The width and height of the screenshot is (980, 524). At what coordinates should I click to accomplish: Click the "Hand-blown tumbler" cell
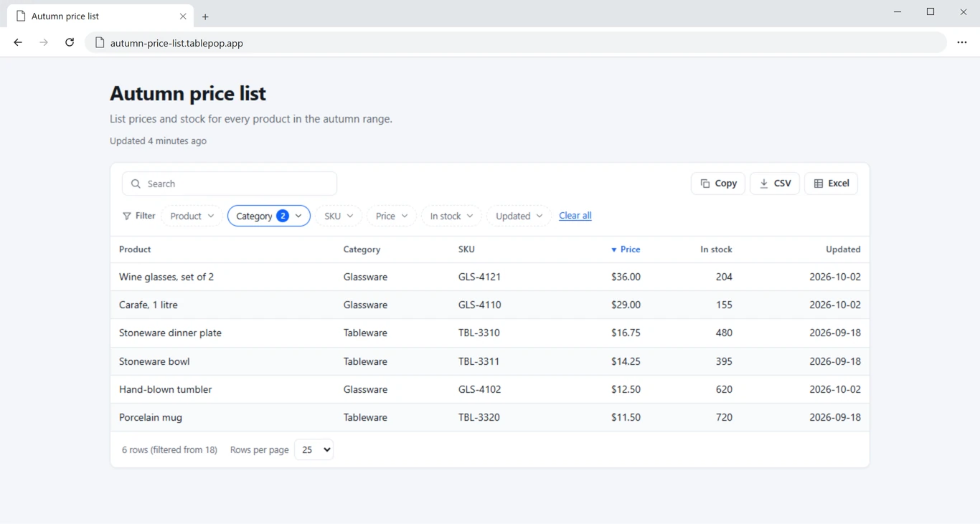tap(166, 389)
